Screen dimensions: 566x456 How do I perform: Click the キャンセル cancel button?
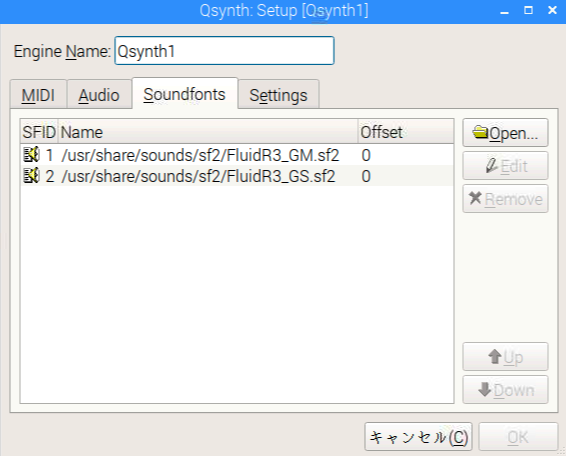(x=418, y=437)
